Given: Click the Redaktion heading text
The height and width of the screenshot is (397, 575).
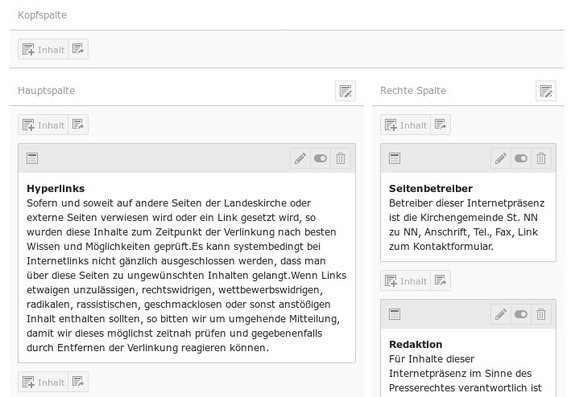Looking at the screenshot, I should (x=415, y=344).
